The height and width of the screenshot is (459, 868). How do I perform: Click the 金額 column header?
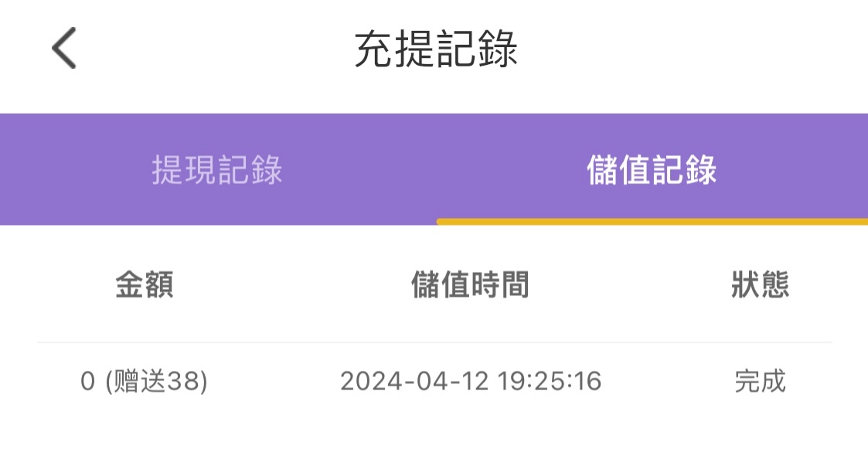point(145,285)
